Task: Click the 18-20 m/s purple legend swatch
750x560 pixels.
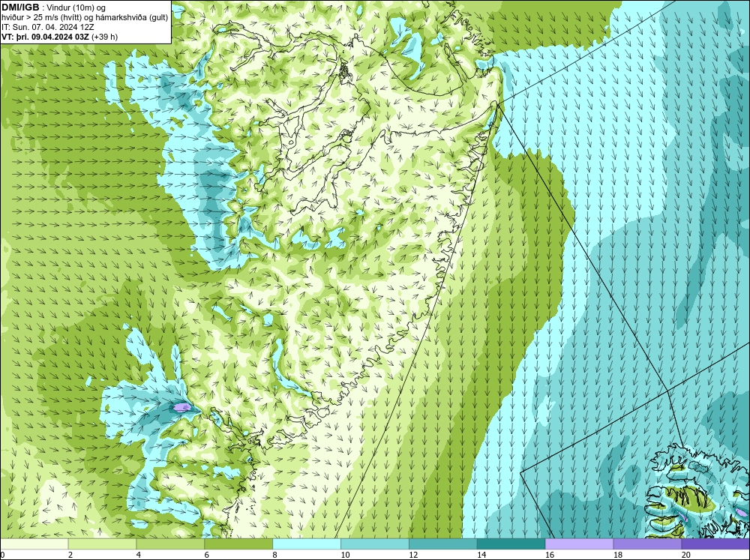Action: coord(648,544)
